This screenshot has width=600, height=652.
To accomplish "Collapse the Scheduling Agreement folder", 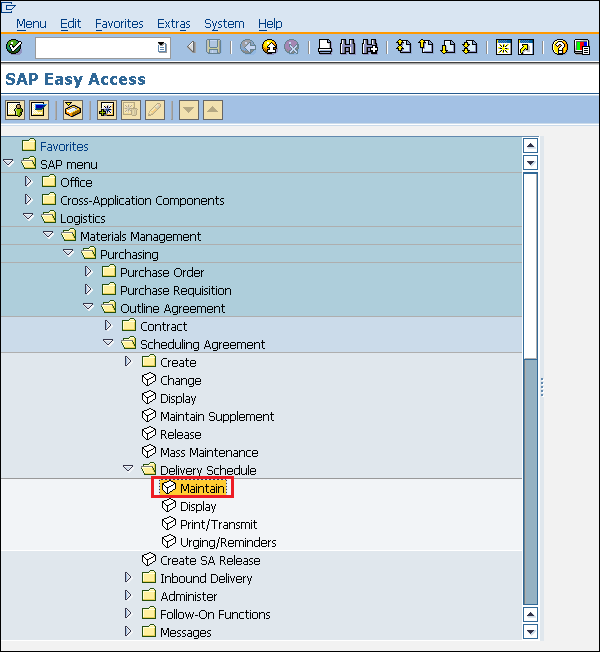I will pos(108,343).
